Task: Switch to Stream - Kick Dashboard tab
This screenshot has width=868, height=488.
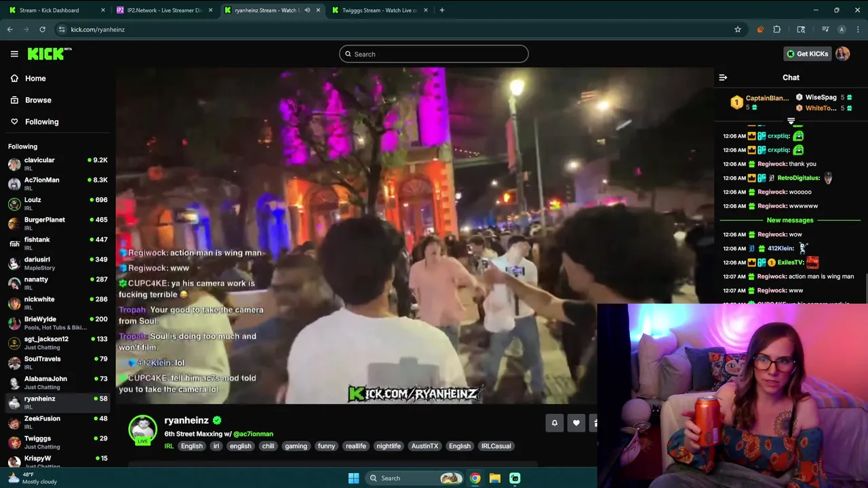Action: [x=56, y=10]
